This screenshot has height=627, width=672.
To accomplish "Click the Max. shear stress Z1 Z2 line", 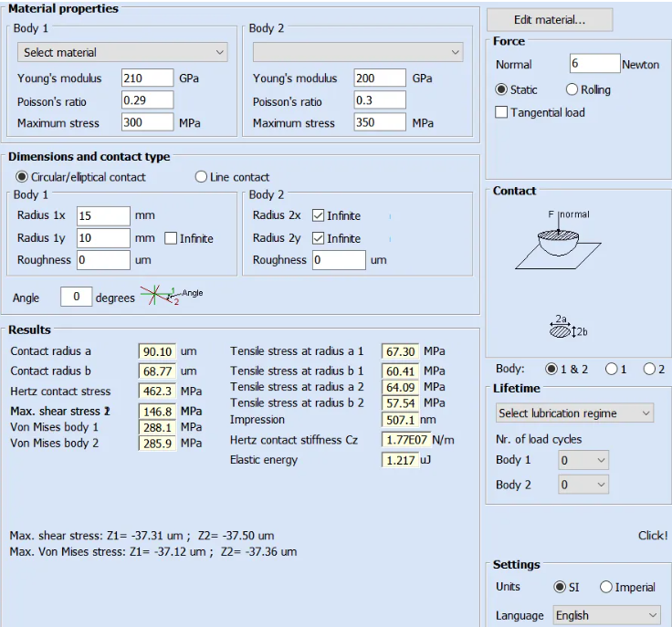I will point(142,536).
